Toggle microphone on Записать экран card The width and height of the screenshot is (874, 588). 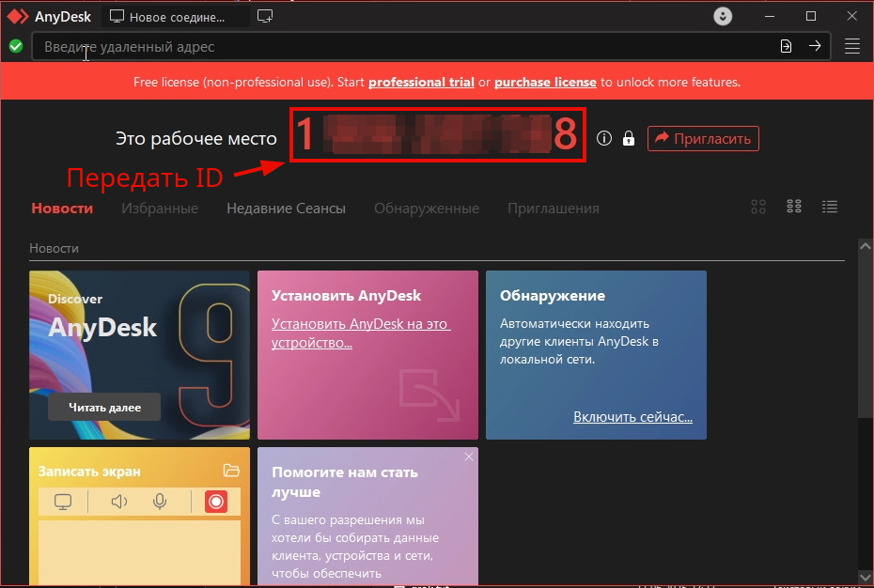click(160, 501)
